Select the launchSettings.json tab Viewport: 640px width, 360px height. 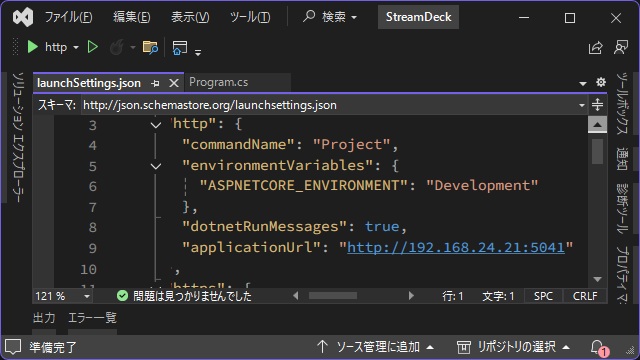click(x=89, y=83)
